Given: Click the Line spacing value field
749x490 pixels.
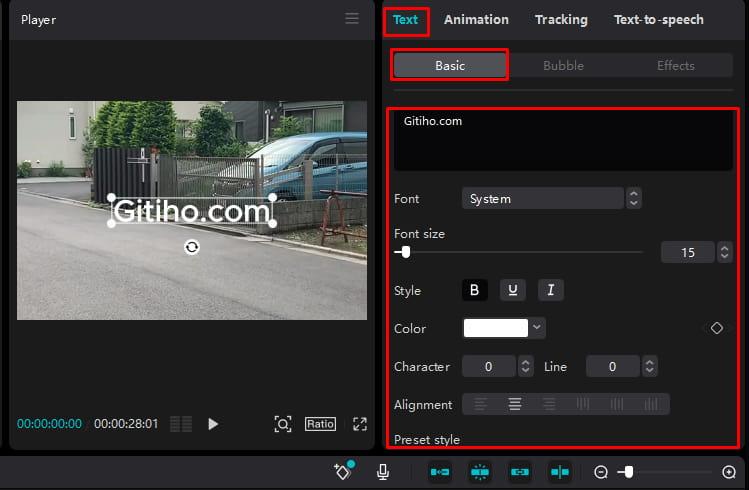Looking at the screenshot, I should [612, 366].
